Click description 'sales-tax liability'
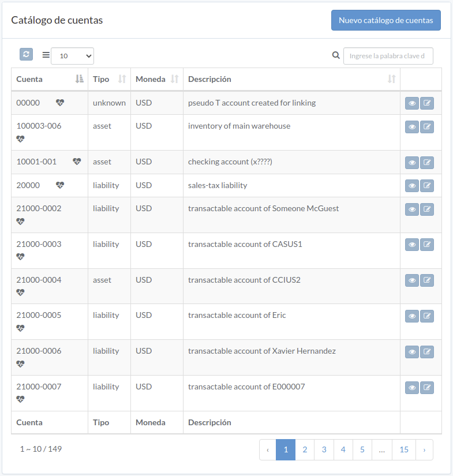This screenshot has width=453, height=476. (218, 185)
